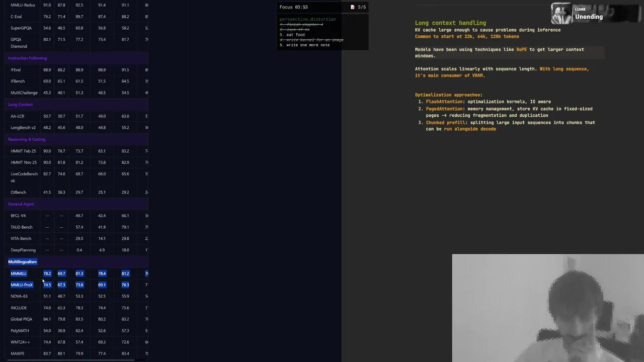Click the 66.1 value in the BFCL-V4 row
Screen dimensions: 644x362
point(125,216)
